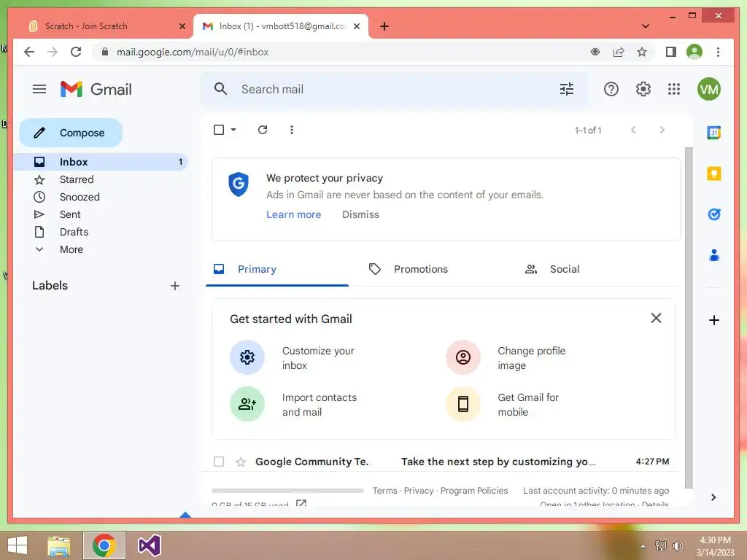Go to newer messages arrow

tap(632, 130)
